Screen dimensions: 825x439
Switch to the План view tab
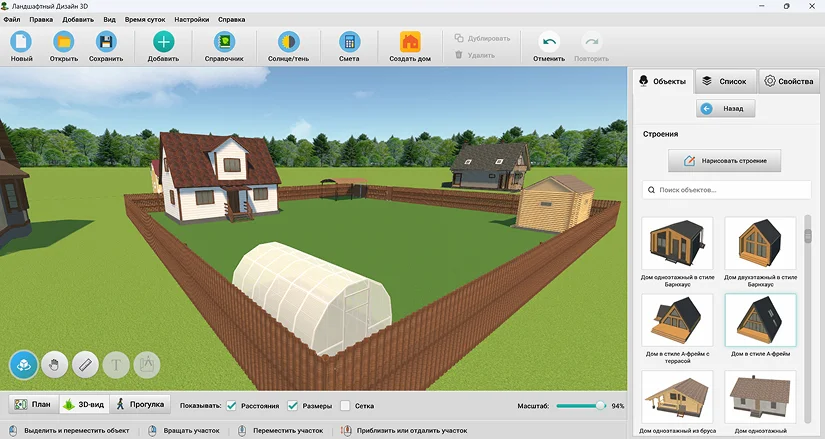(33, 404)
